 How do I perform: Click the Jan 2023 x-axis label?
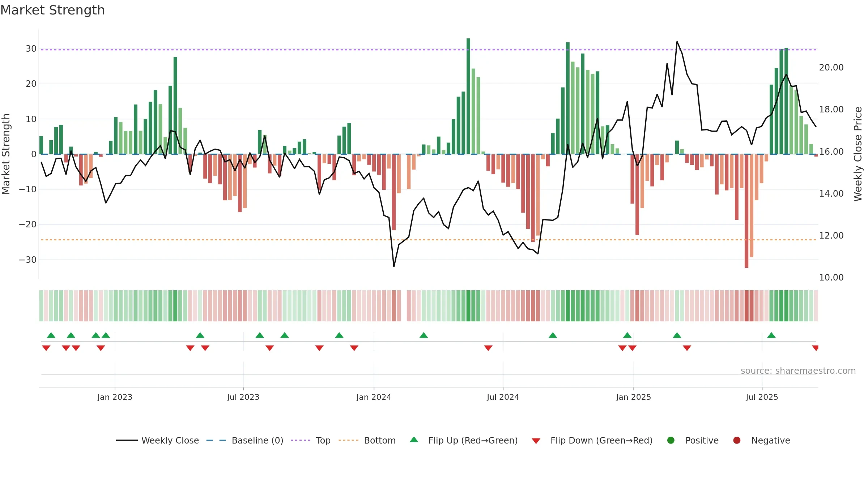115,397
